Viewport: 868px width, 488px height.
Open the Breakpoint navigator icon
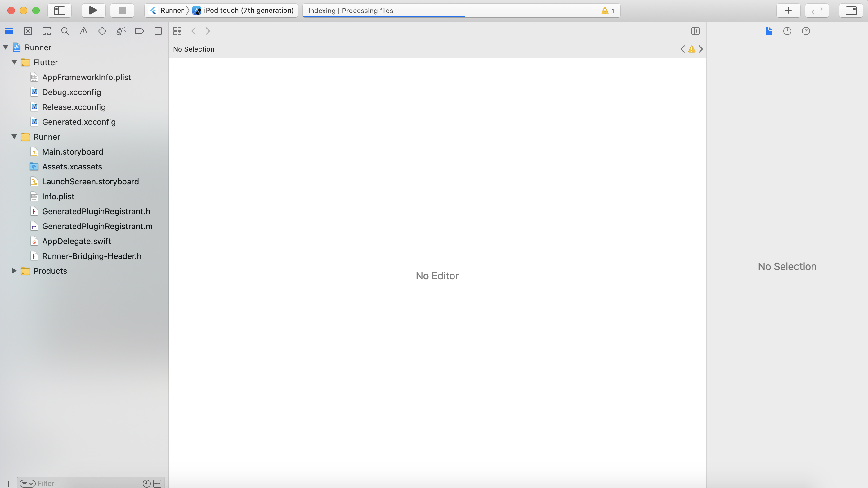pos(139,31)
